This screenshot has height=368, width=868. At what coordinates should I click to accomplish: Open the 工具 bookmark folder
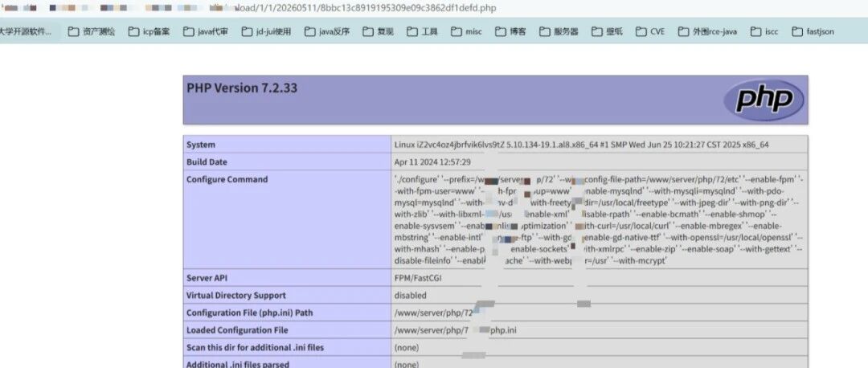click(x=423, y=31)
